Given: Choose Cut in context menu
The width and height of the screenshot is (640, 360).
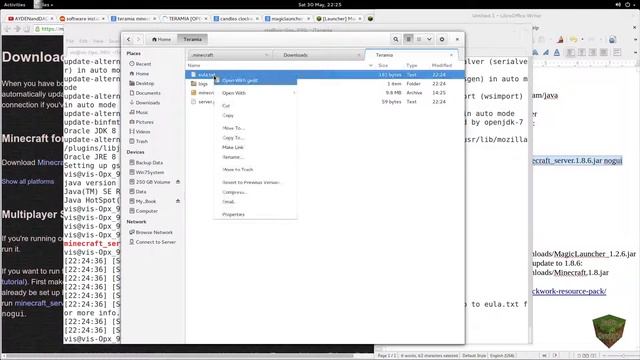Looking at the screenshot, I should coord(256,106).
